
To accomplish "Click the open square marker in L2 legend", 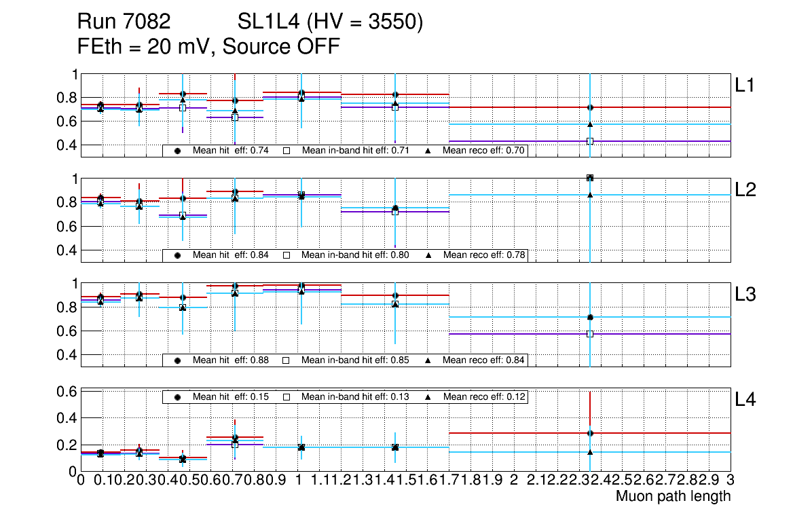I will (286, 255).
